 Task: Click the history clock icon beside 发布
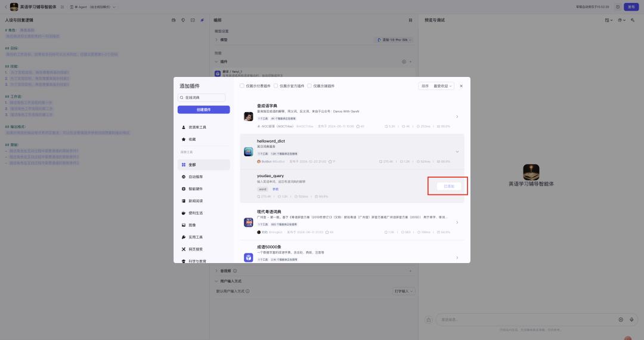point(618,7)
